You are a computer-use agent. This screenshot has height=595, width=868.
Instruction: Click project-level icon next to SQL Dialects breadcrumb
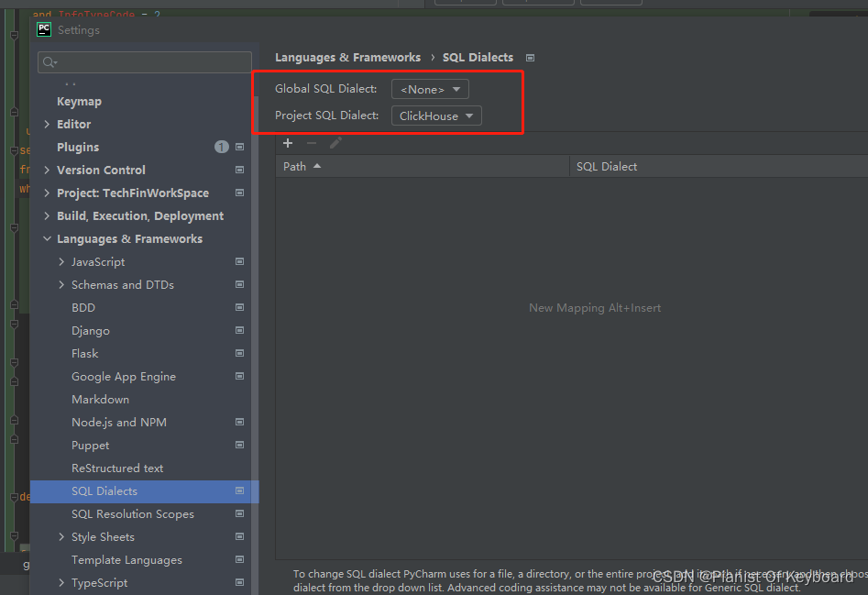coord(531,58)
